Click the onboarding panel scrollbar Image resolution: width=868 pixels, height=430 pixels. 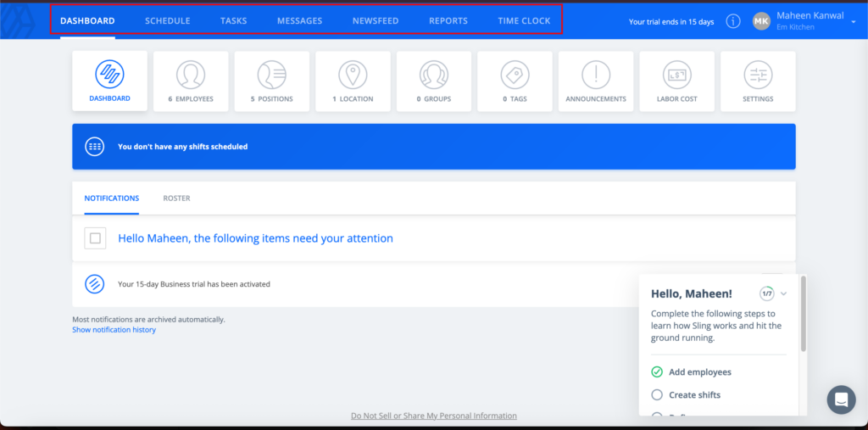804,314
